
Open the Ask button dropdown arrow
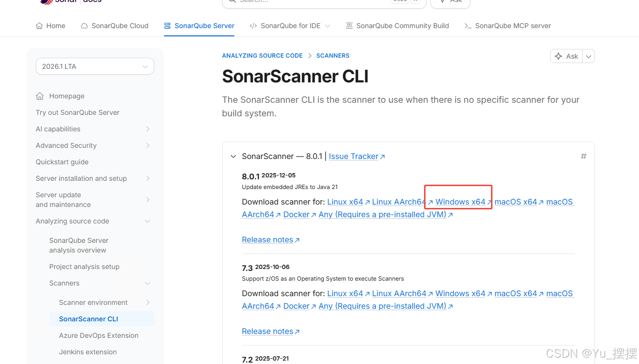589,56
